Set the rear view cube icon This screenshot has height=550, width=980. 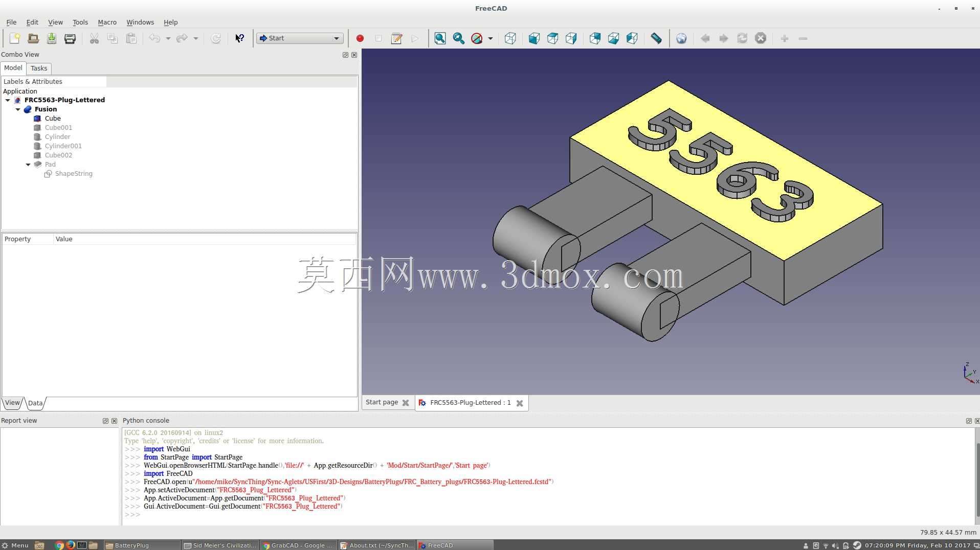(x=595, y=38)
